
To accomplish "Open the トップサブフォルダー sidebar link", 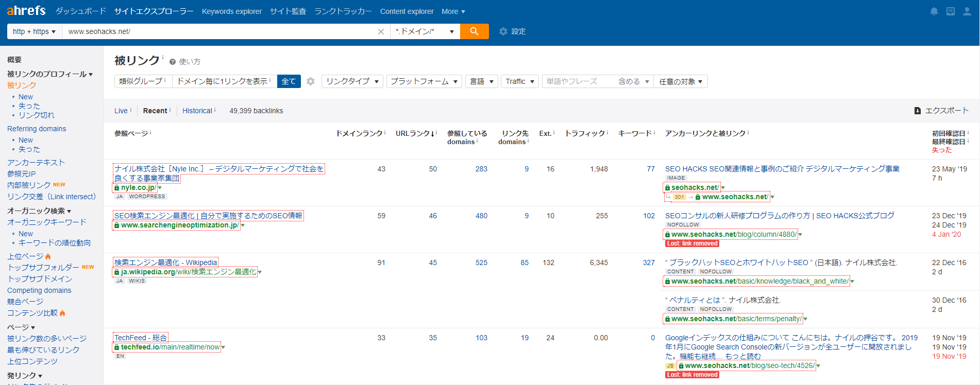I will coord(43,268).
